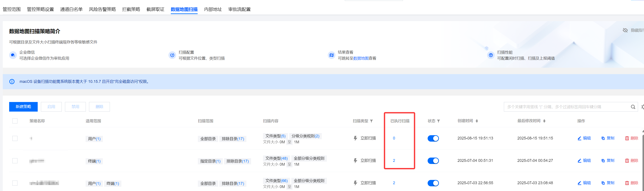Edit the policy created 2025-07-03 22:56:55
The height and width of the screenshot is (191, 644).
click(x=584, y=183)
